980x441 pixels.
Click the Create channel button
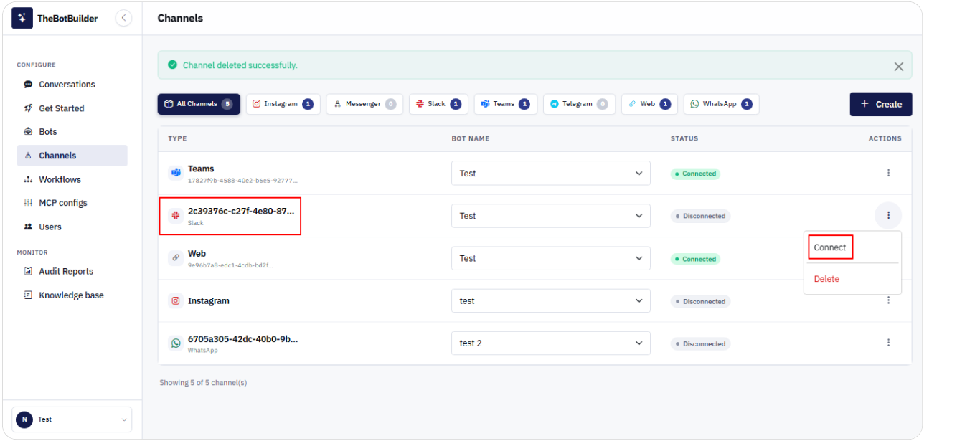pos(881,104)
